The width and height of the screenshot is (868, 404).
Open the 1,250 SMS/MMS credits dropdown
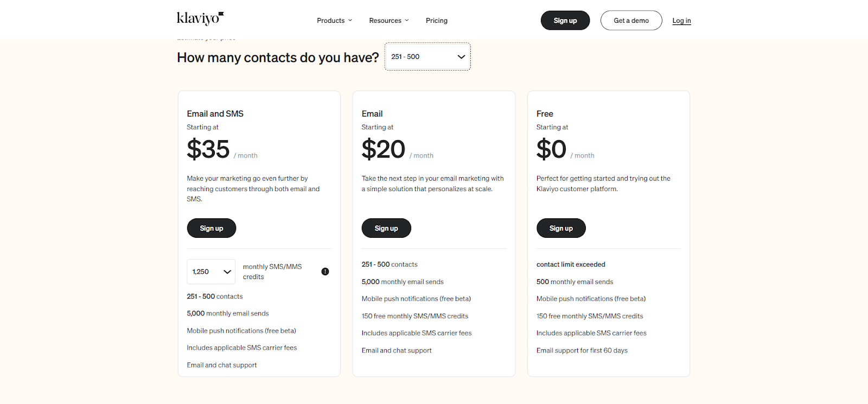coord(211,272)
